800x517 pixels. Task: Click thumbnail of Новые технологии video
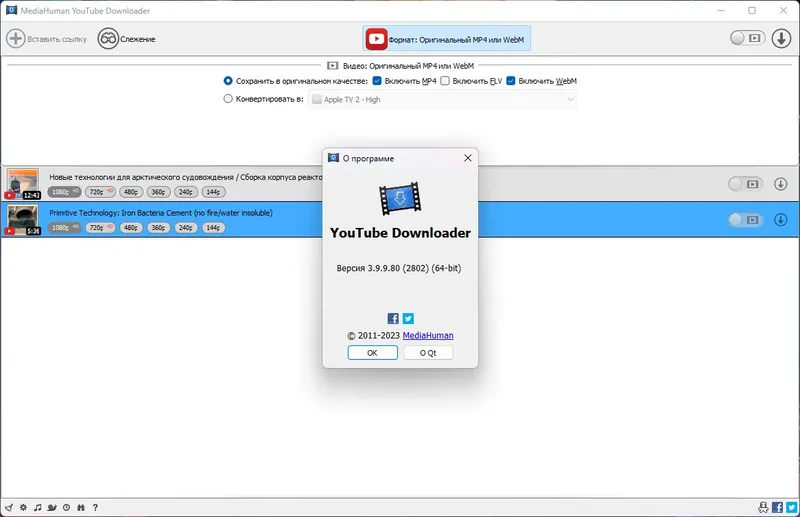(x=22, y=184)
